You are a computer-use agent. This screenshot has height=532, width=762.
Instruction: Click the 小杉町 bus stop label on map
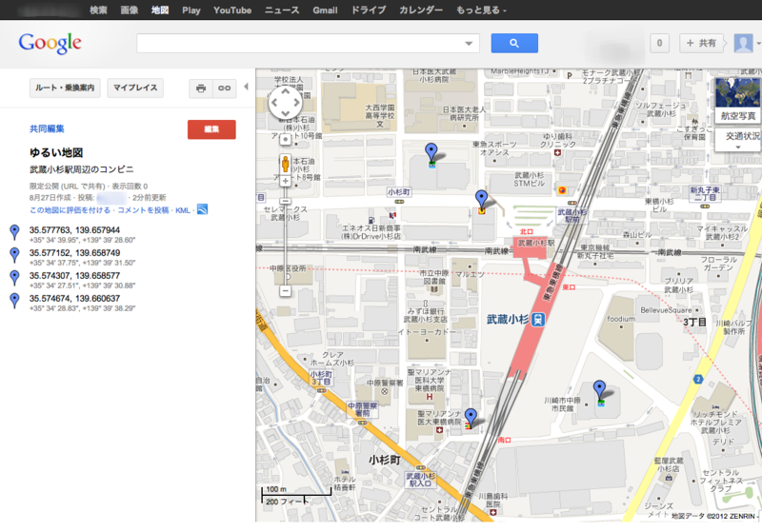tap(399, 192)
